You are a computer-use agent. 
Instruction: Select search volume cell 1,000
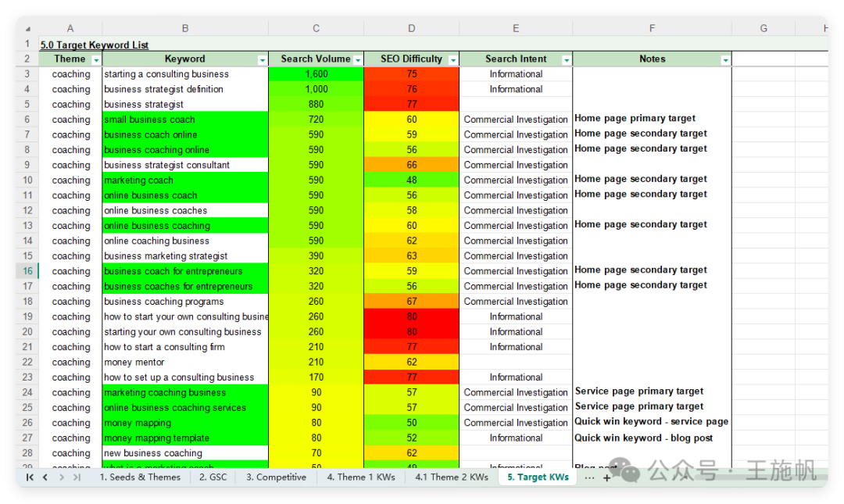coord(316,89)
